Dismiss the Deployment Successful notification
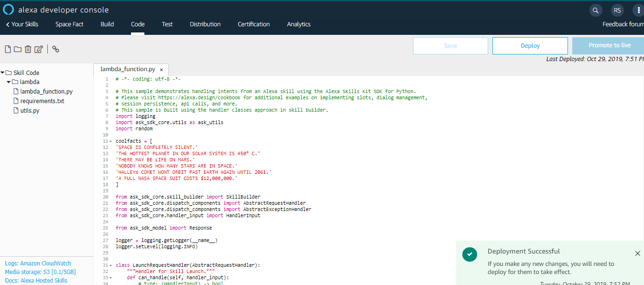This screenshot has width=644, height=285. click(637, 253)
